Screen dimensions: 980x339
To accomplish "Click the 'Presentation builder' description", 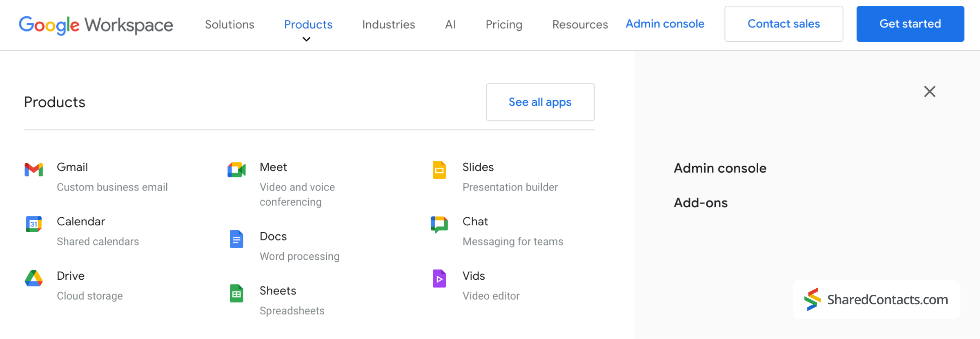I will tap(510, 187).
